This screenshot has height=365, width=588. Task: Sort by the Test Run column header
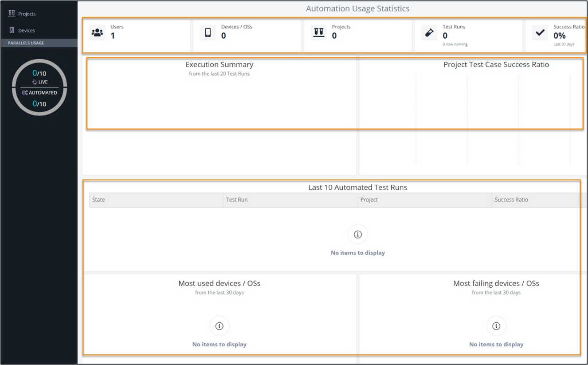pos(237,200)
